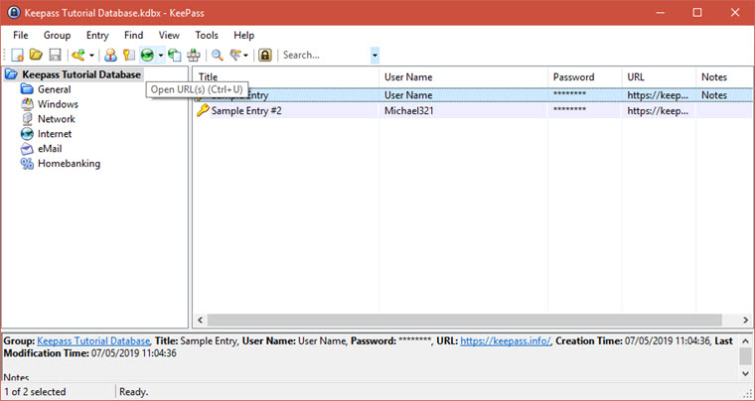Click the password cell of Sample Entry #2
The height and width of the screenshot is (401, 755).
pos(570,110)
